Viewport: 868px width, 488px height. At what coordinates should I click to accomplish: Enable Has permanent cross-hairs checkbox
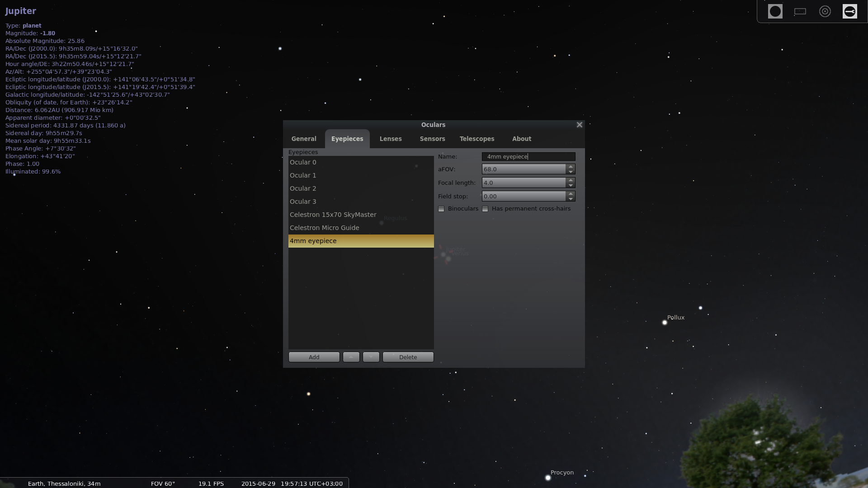pyautogui.click(x=485, y=209)
